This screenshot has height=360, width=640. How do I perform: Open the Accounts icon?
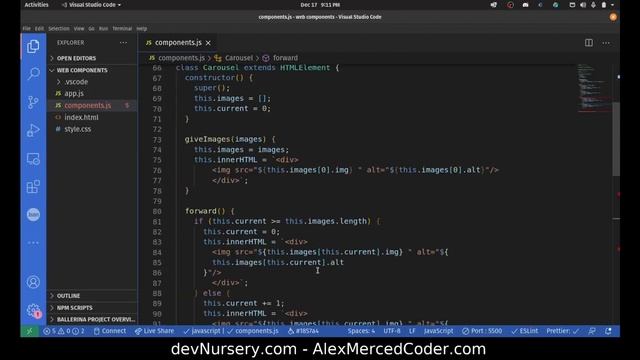click(x=33, y=282)
